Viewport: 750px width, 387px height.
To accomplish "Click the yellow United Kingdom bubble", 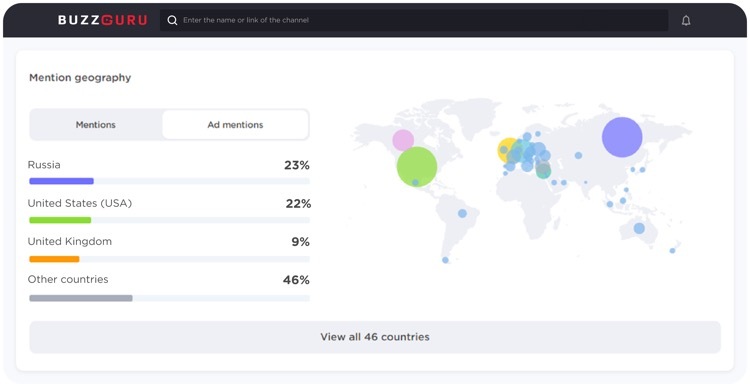I will click(x=507, y=150).
